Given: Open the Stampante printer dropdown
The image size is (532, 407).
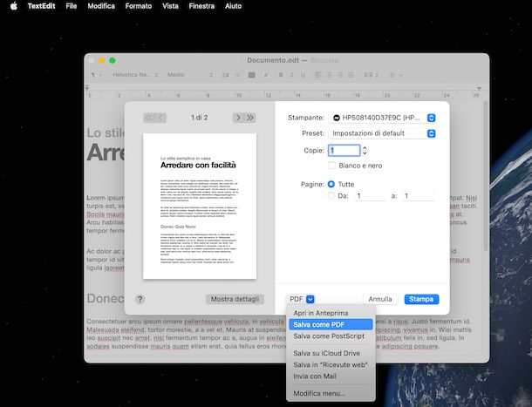Looking at the screenshot, I should [382, 118].
